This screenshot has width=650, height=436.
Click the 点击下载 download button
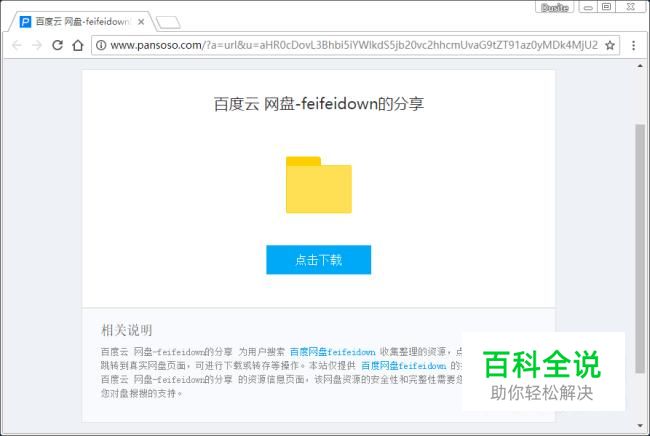point(318,260)
